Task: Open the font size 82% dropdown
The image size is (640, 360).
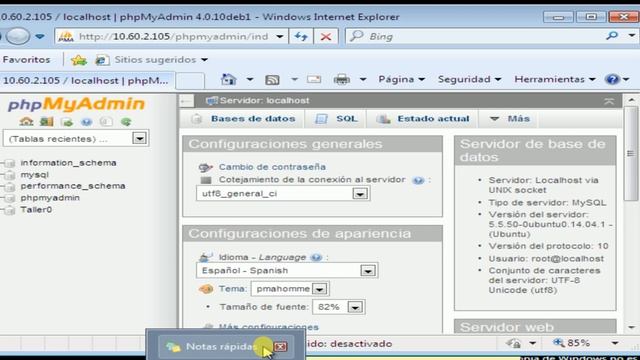Action: point(355,307)
